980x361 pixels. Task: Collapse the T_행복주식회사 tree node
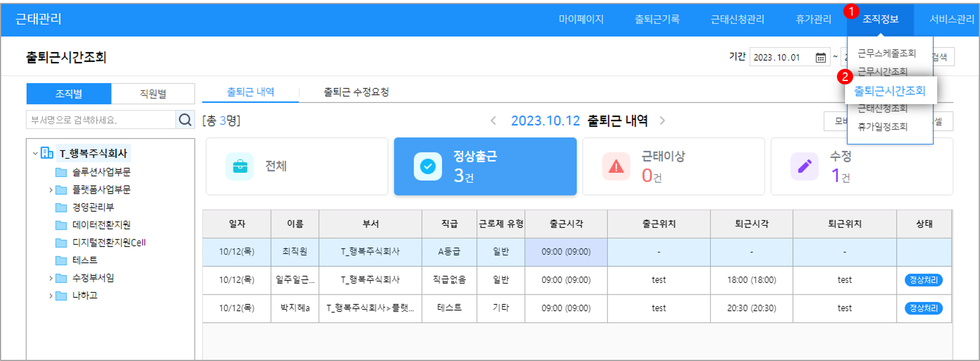tap(35, 154)
